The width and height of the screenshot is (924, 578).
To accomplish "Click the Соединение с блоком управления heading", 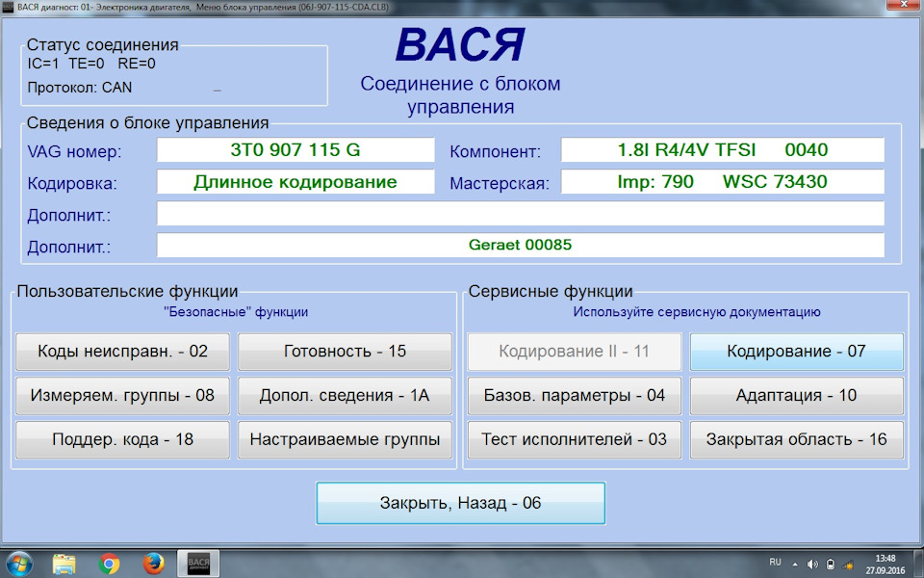I will pyautogui.click(x=460, y=95).
